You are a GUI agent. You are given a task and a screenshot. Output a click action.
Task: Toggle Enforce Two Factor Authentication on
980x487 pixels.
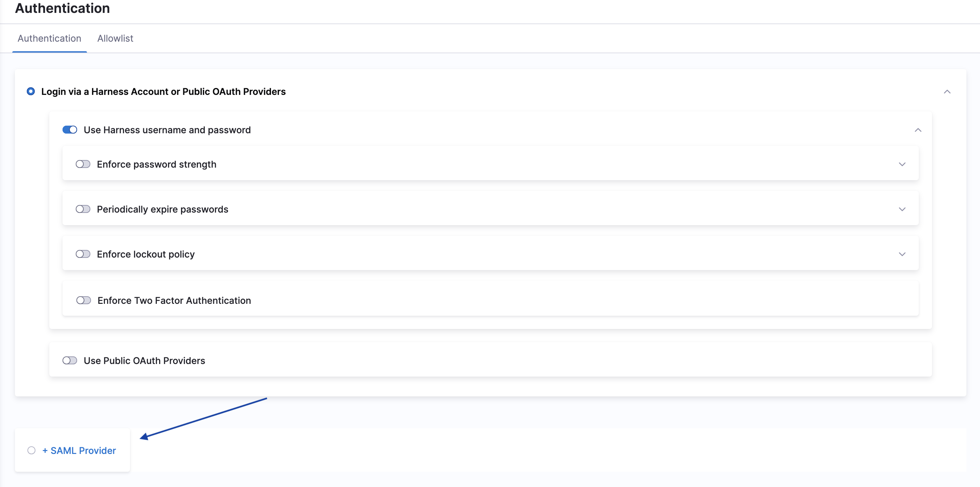pyautogui.click(x=84, y=300)
